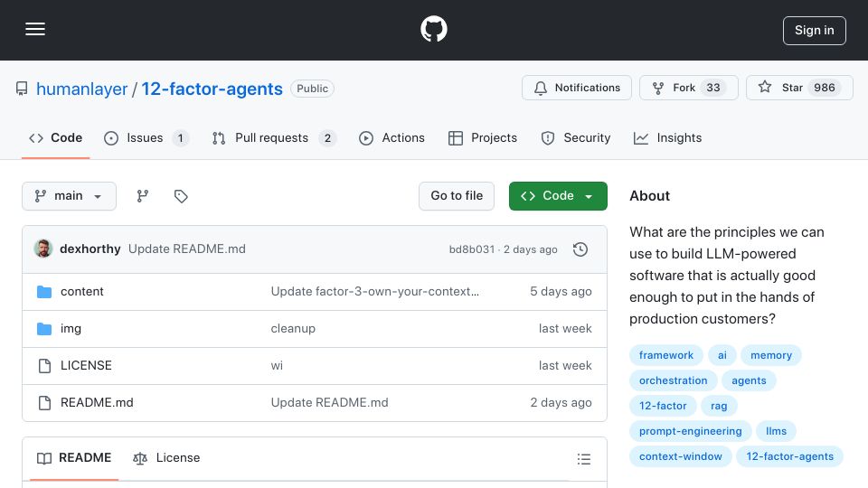Click the 12-factor topic tag
868x488 pixels.
663,406
